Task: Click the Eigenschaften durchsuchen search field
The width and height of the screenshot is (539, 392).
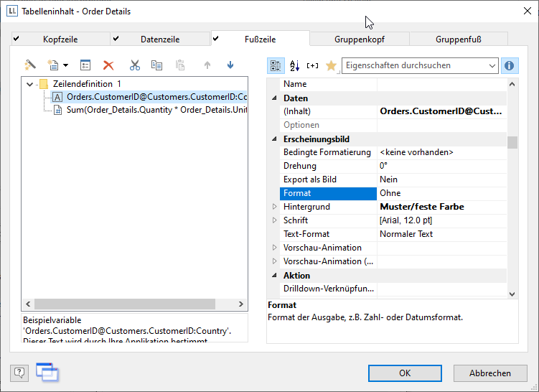Action: tap(413, 65)
